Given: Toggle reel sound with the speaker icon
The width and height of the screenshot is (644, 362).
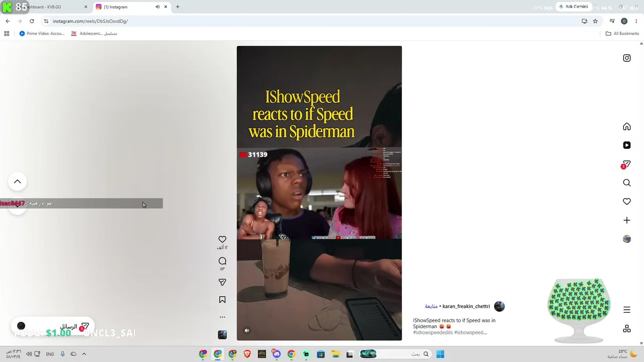Looking at the screenshot, I should (247, 330).
